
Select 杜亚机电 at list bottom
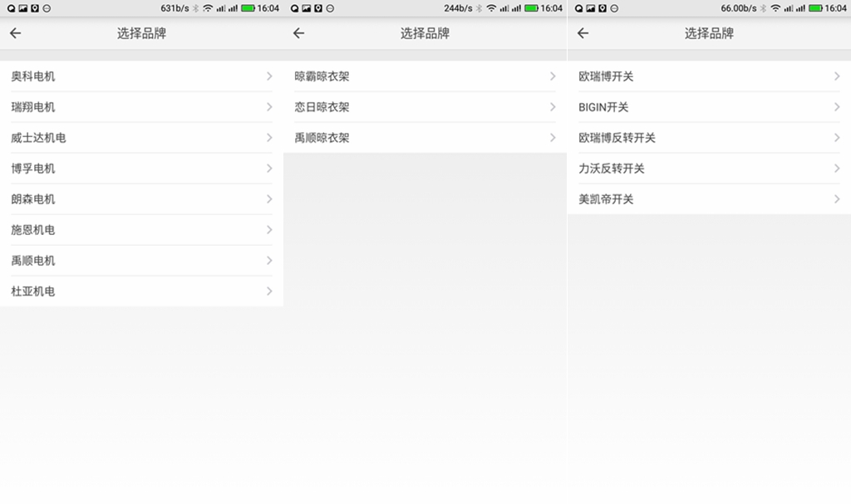coord(141,291)
